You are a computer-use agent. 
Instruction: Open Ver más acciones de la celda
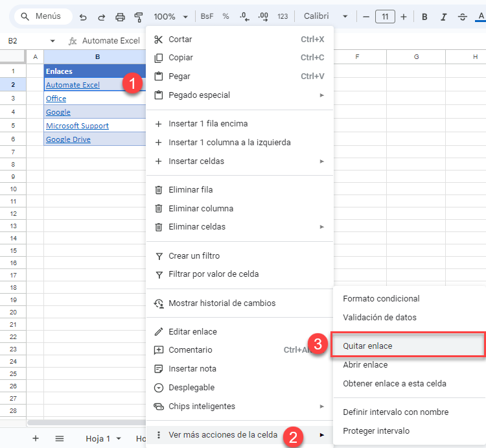(240, 435)
